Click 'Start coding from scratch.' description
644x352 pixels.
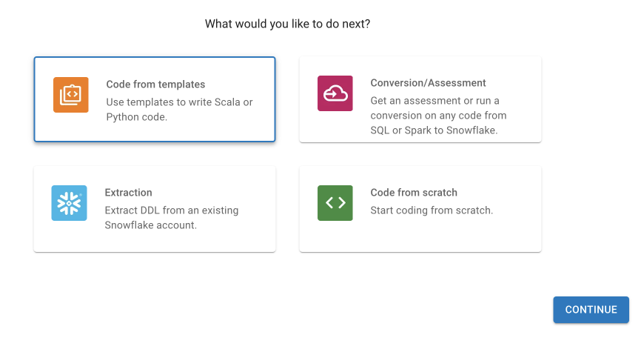coord(432,210)
